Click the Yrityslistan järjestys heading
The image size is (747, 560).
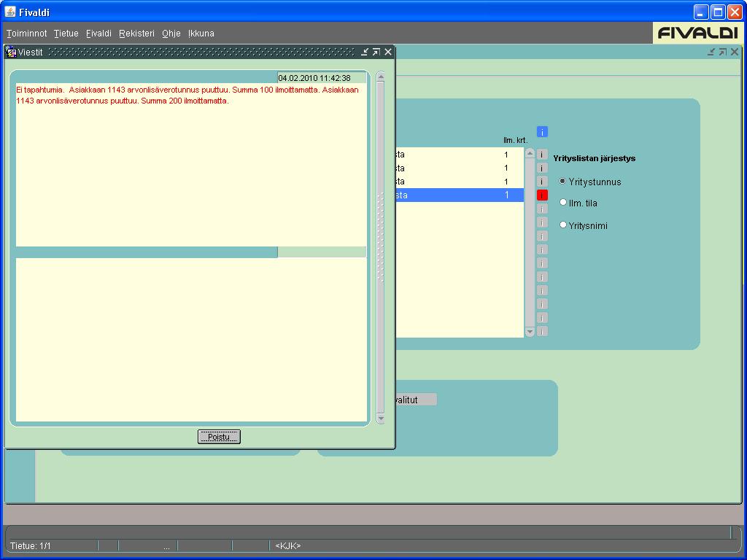pos(594,158)
